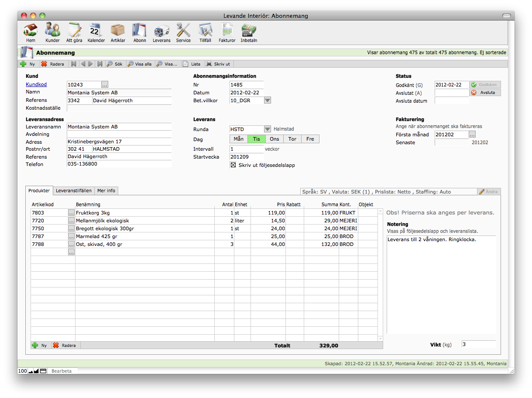This screenshot has height=398, width=532.
Task: Select Ons as delivery day
Action: [x=274, y=139]
